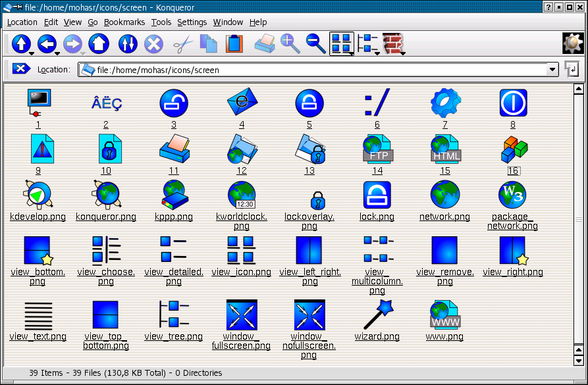Click the Paste clipboard icon
Image resolution: width=588 pixels, height=385 pixels.
tap(234, 44)
